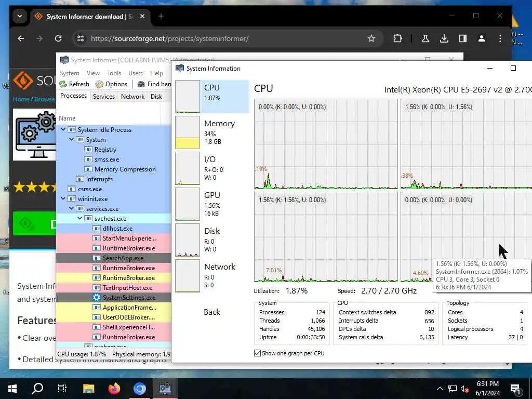
Task: Click the CPU usage status bar entry
Action: click(82, 354)
